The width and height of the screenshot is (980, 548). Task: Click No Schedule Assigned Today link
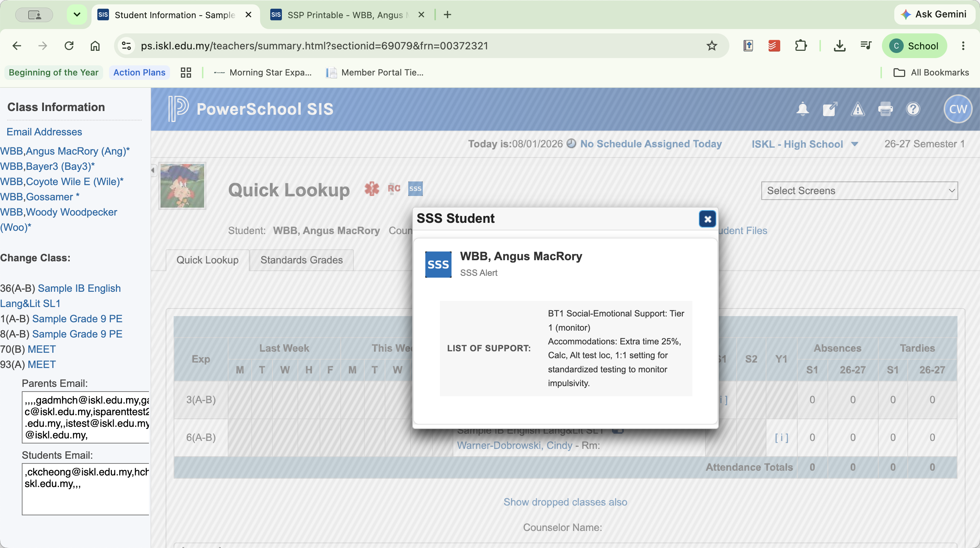pos(651,144)
